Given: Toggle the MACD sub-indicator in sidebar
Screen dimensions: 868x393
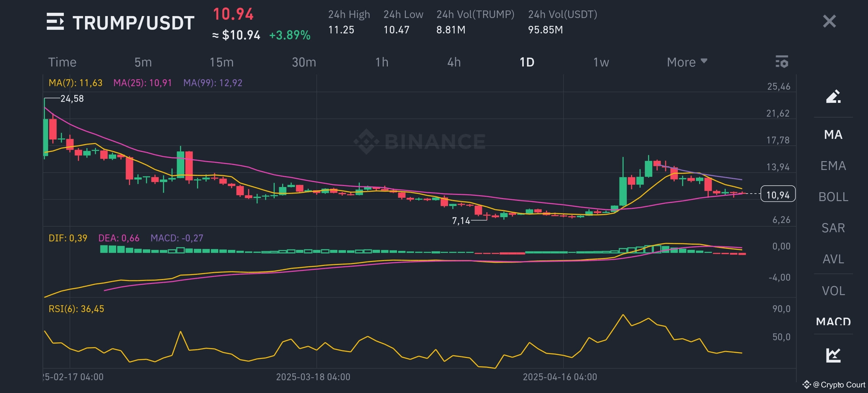Looking at the screenshot, I should click(x=833, y=321).
